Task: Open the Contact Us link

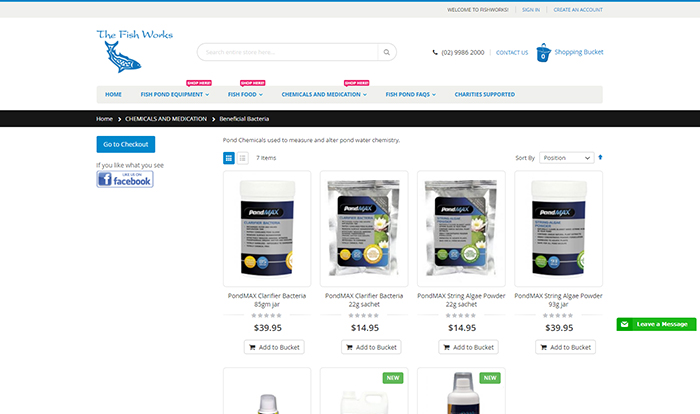Action: pos(512,52)
